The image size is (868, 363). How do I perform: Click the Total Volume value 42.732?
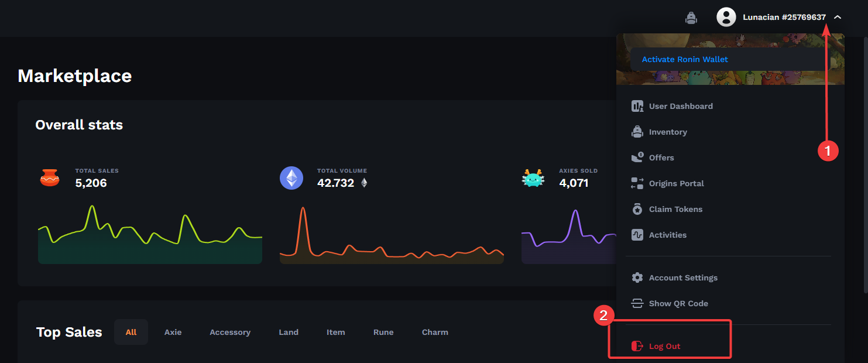[x=336, y=183]
